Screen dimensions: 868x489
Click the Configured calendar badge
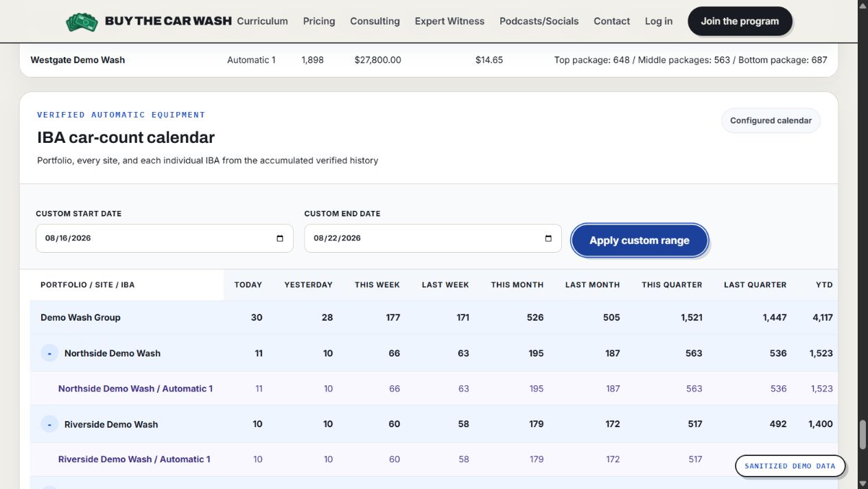pyautogui.click(x=771, y=120)
